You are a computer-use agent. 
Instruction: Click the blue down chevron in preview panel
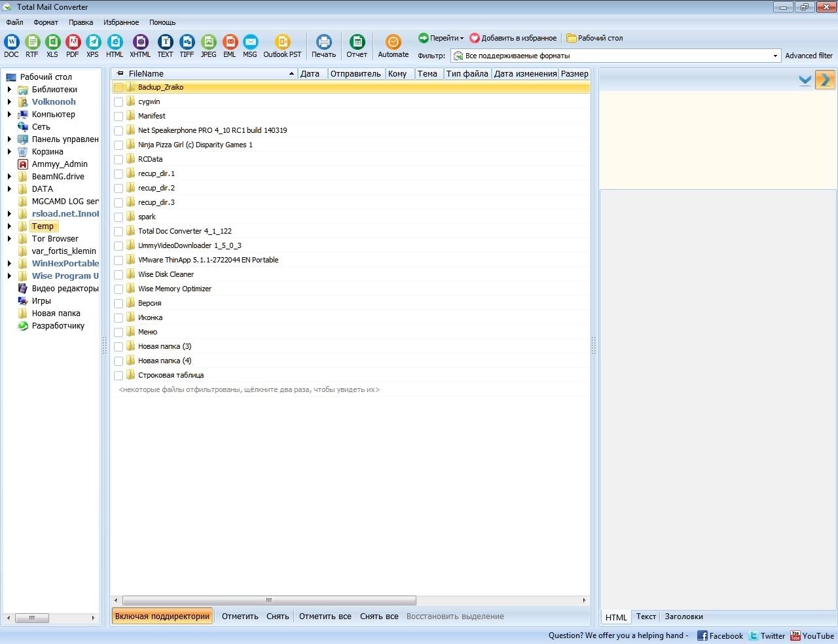coord(805,80)
